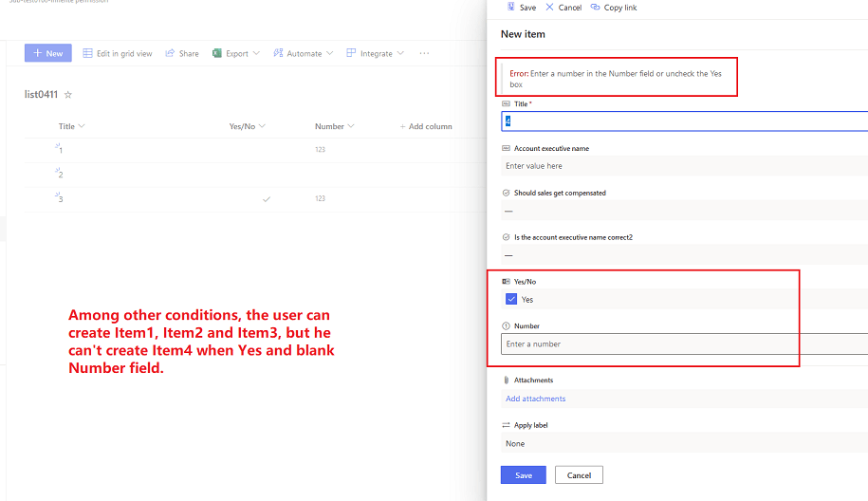The image size is (868, 501).
Task: Open the Number column header dropdown
Action: pos(334,126)
